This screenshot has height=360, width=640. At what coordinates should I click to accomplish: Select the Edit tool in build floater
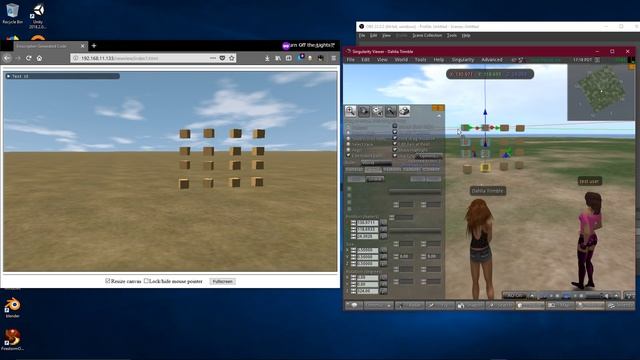tap(377, 111)
